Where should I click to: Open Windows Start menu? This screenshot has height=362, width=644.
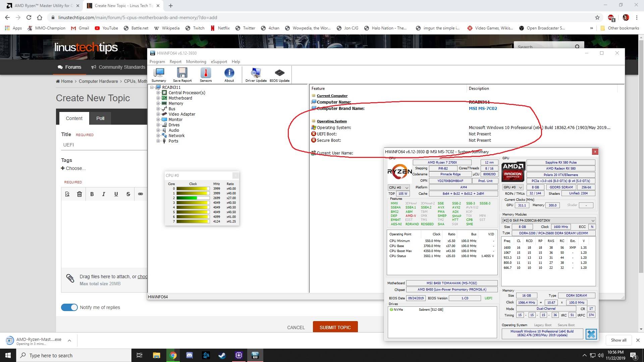pyautogui.click(x=8, y=355)
